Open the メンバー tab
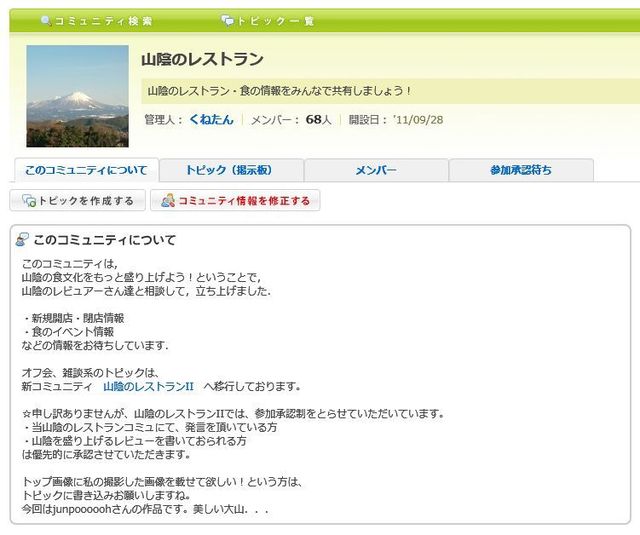Screen dimensions: 640x535 pyautogui.click(x=376, y=170)
